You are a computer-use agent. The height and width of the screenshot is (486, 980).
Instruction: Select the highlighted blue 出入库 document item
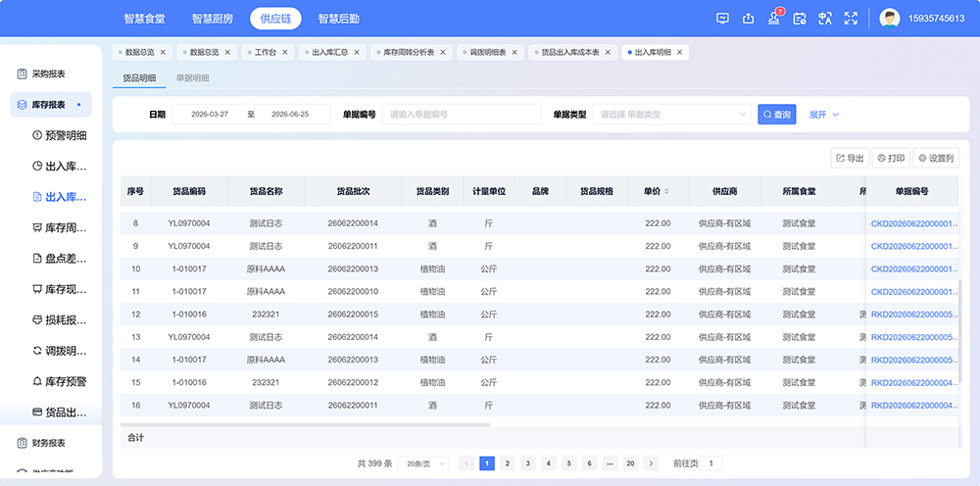point(59,197)
